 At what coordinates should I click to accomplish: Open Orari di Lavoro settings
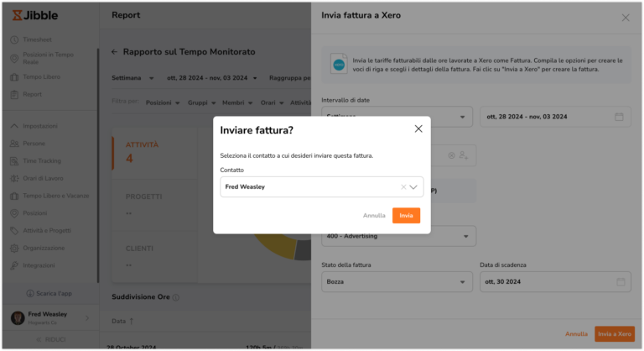pos(43,178)
